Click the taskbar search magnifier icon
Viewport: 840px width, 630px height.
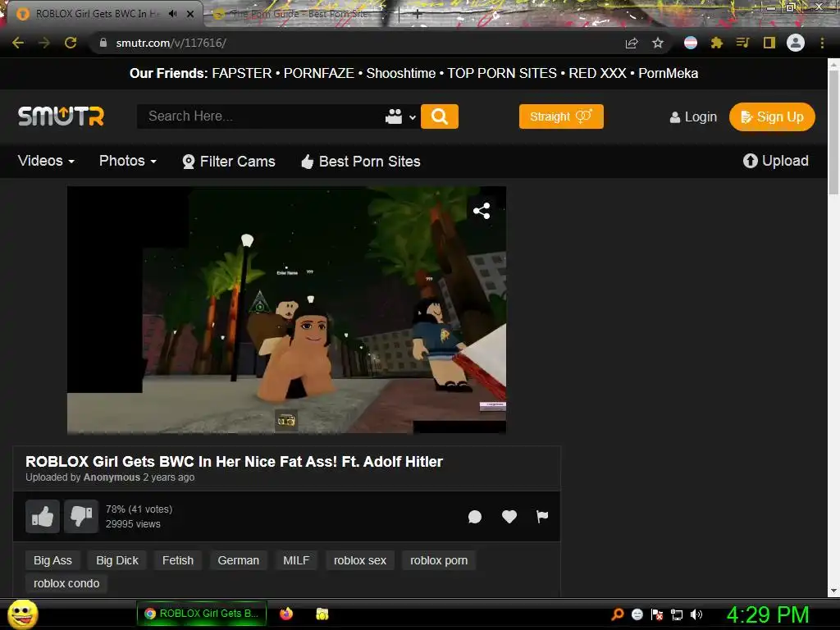pos(618,614)
